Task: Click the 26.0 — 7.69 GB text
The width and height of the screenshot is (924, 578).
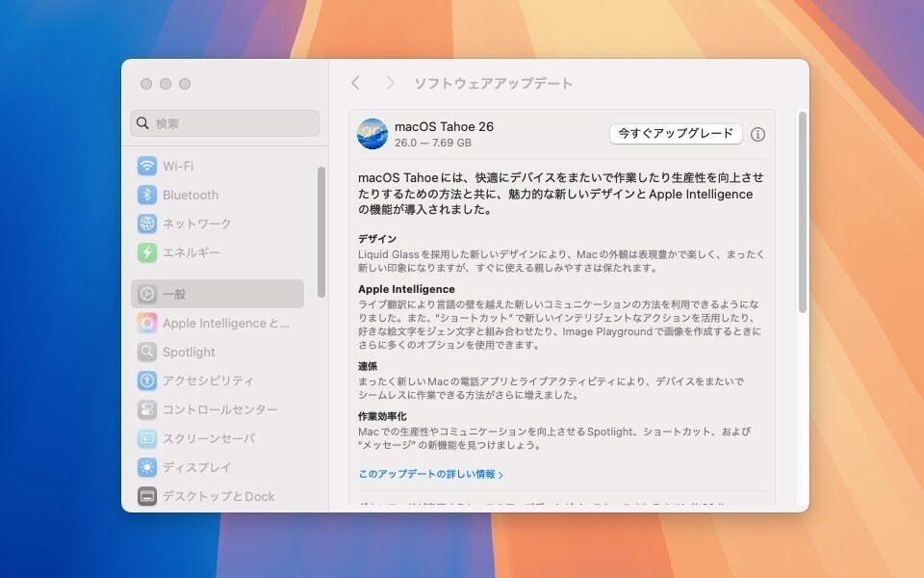Action: pos(432,143)
